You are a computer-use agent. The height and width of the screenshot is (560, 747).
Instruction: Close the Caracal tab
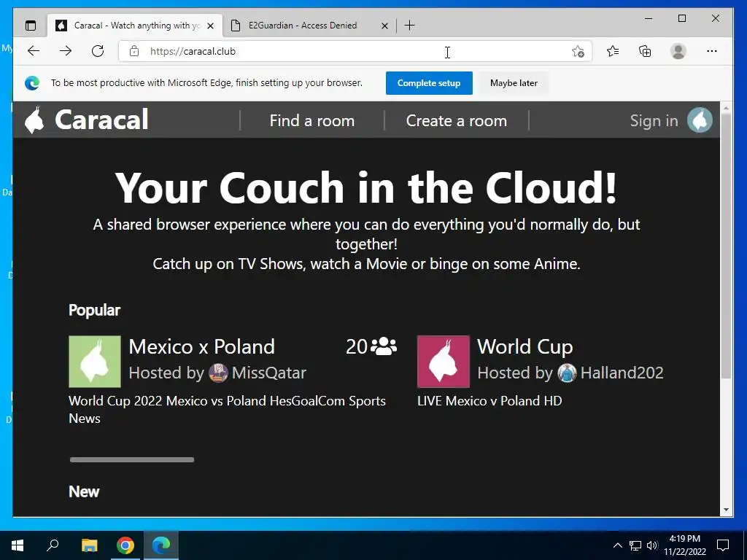(x=211, y=26)
